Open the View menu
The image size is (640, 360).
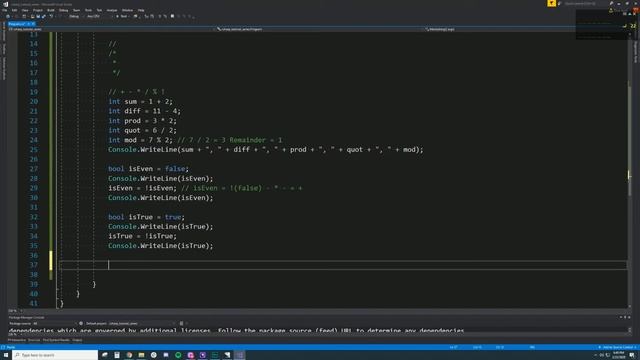pyautogui.click(x=25, y=10)
